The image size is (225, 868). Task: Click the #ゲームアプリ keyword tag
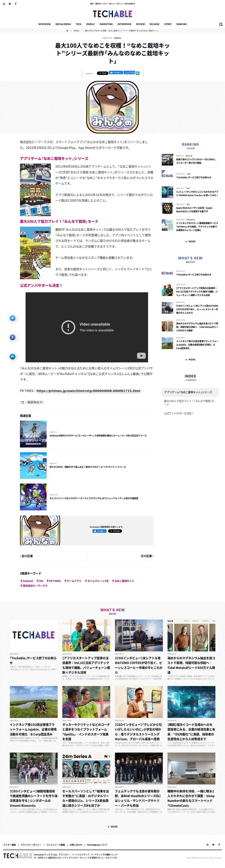[73, 581]
